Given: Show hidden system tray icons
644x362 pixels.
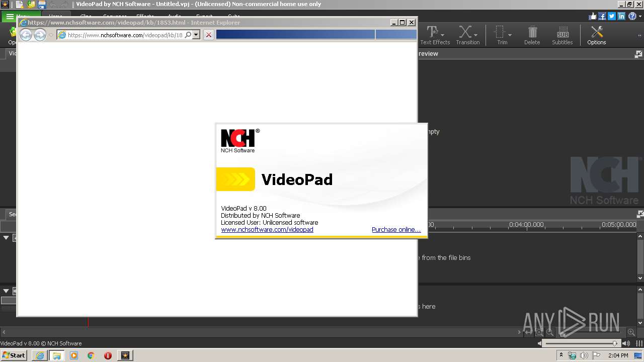Looking at the screenshot, I should 561,355.
